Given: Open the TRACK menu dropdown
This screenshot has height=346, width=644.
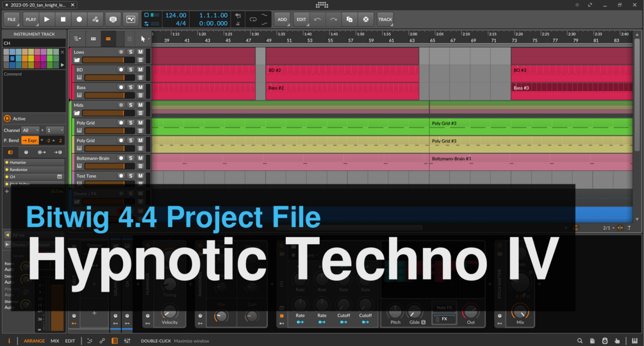Looking at the screenshot, I should (x=385, y=19).
